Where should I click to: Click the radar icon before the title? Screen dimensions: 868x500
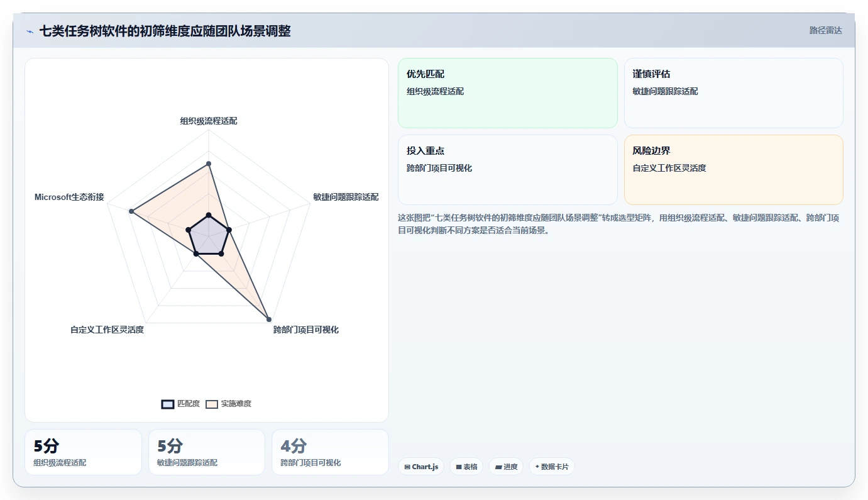[30, 31]
